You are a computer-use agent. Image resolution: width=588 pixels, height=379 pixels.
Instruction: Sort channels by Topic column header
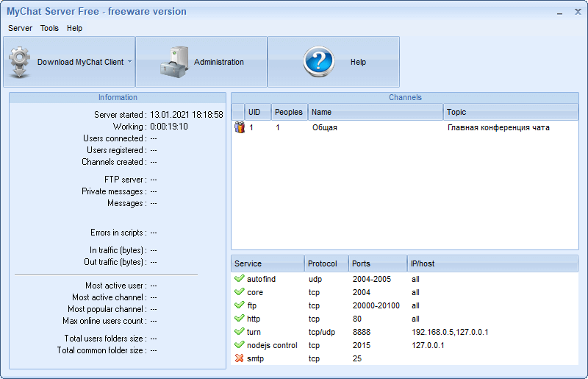(511, 112)
